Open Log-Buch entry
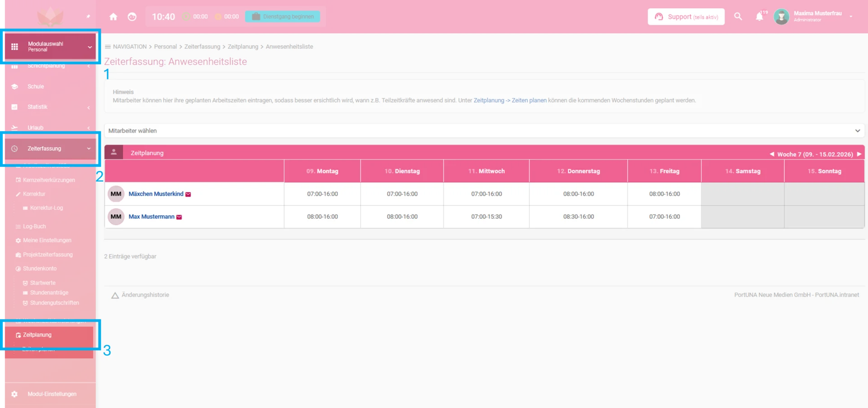The height and width of the screenshot is (408, 868). pos(34,226)
